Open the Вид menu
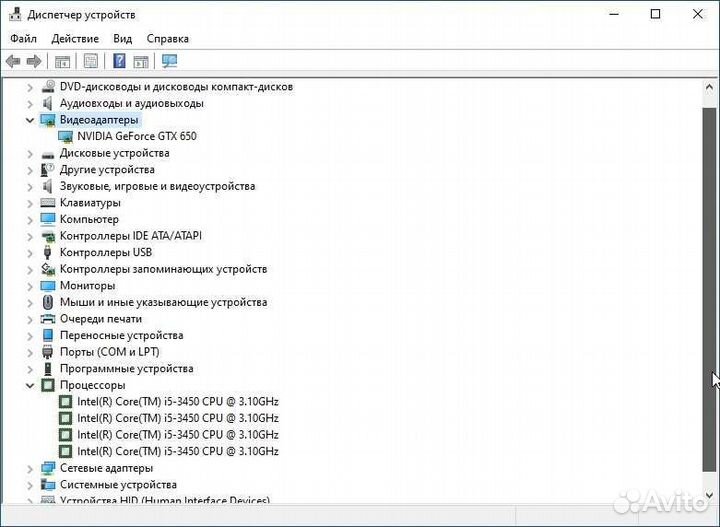720x527 pixels. pos(123,39)
